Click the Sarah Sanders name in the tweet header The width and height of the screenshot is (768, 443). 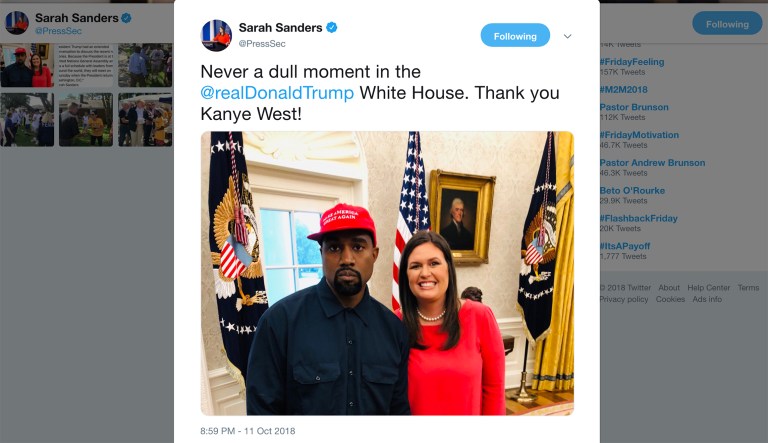[280, 28]
